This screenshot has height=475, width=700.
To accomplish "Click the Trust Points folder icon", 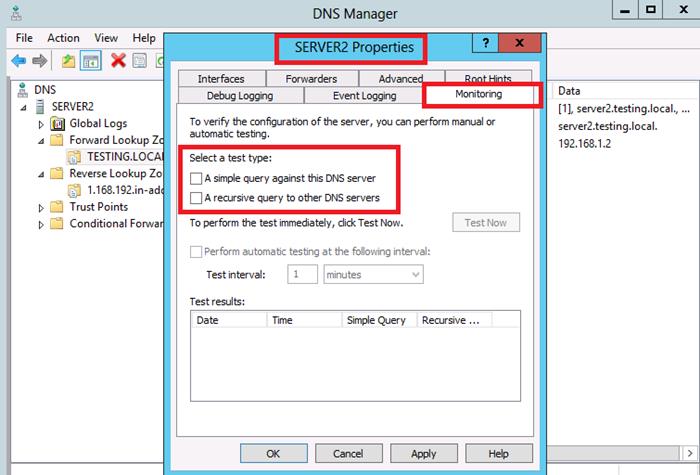I will (57, 207).
